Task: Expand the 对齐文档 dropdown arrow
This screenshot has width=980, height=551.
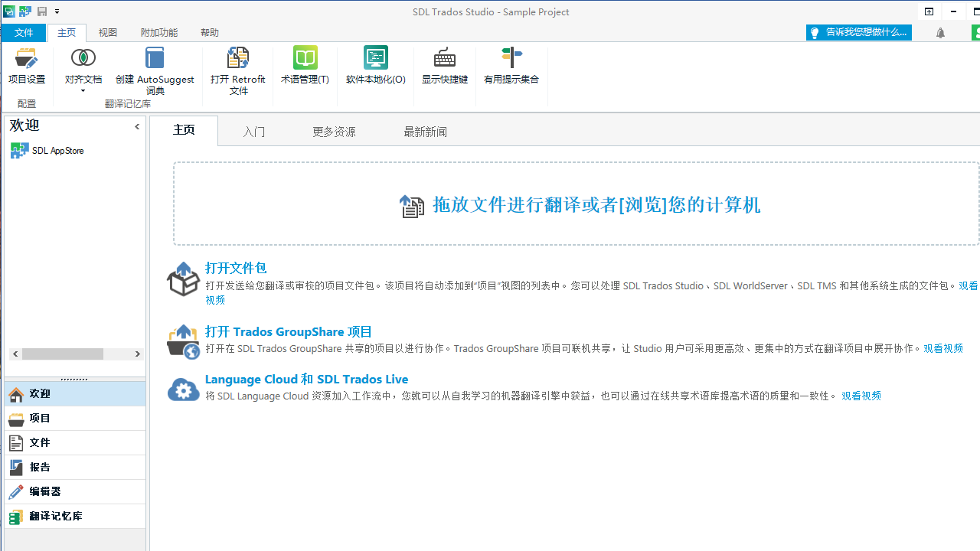Action: (83, 91)
